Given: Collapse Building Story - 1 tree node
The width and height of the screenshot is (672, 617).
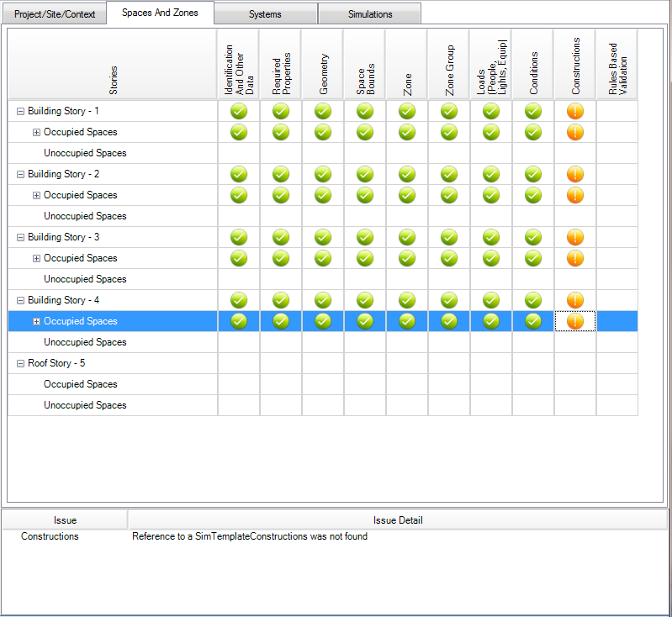Looking at the screenshot, I should pyautogui.click(x=20, y=111).
